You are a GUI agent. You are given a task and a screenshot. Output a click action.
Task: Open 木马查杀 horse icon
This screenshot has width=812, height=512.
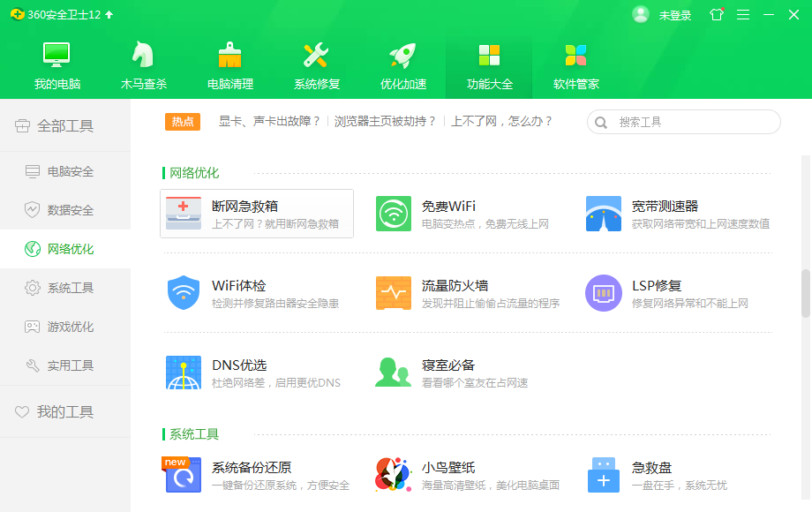(x=143, y=55)
